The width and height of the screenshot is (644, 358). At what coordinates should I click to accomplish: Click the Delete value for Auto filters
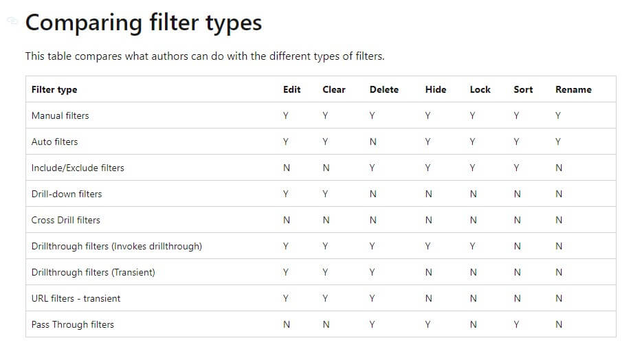(x=373, y=142)
